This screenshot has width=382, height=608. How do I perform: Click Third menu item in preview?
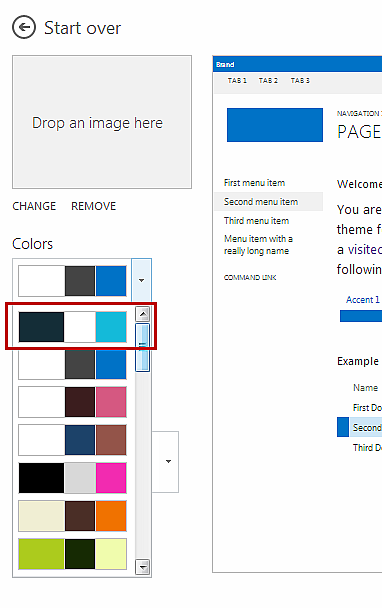(x=256, y=221)
